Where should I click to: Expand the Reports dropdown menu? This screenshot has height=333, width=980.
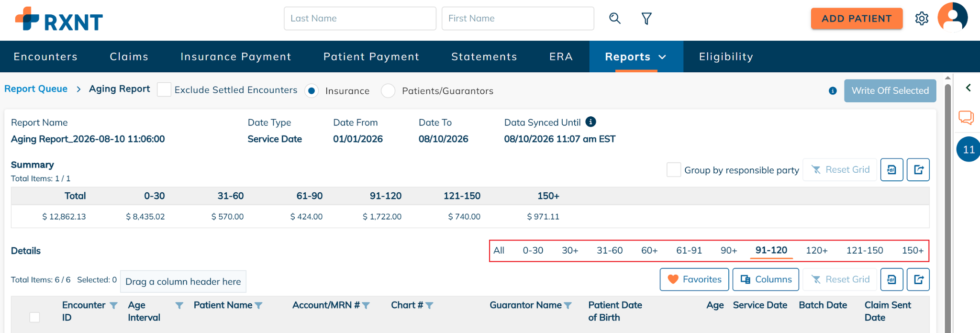click(x=636, y=56)
